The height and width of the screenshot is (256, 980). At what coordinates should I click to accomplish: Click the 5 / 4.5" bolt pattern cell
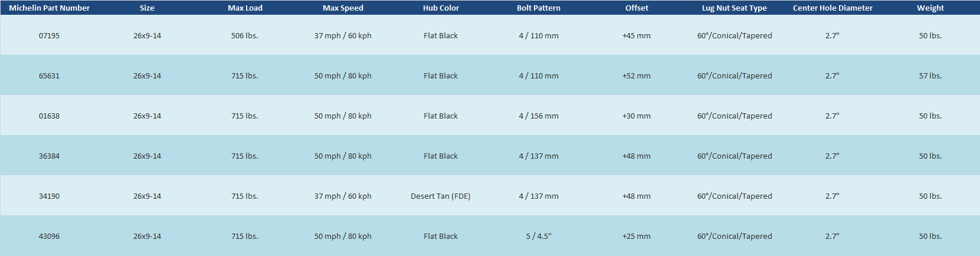539,236
